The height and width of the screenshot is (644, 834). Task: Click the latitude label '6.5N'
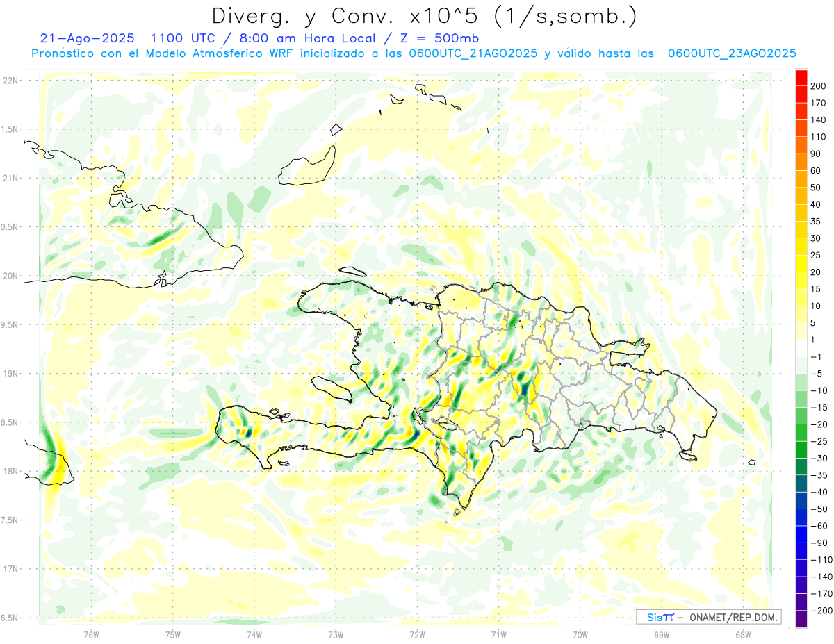10,618
